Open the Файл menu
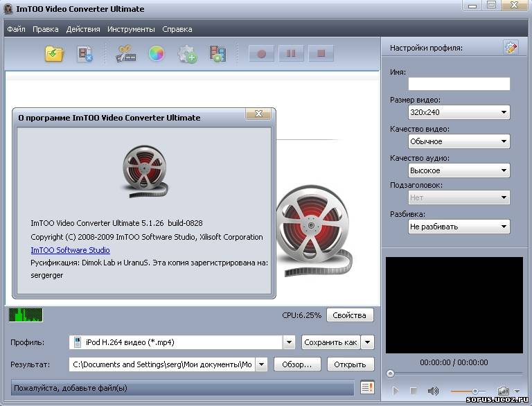This screenshot has width=532, height=406. [x=17, y=29]
